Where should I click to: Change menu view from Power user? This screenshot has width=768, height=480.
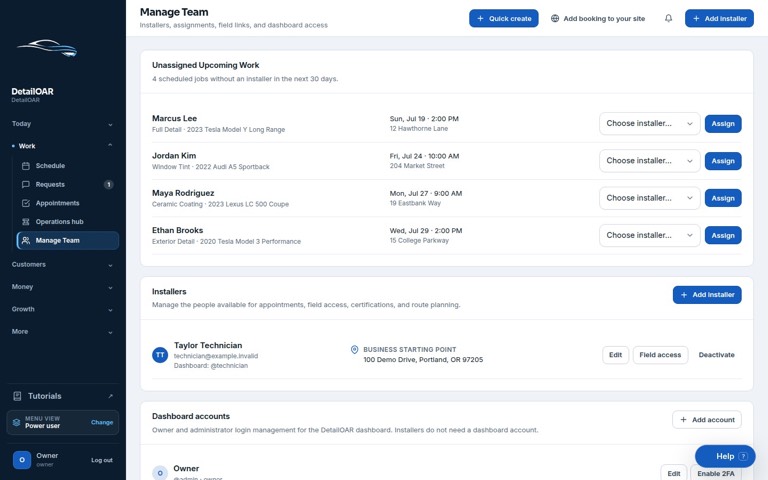pyautogui.click(x=102, y=422)
